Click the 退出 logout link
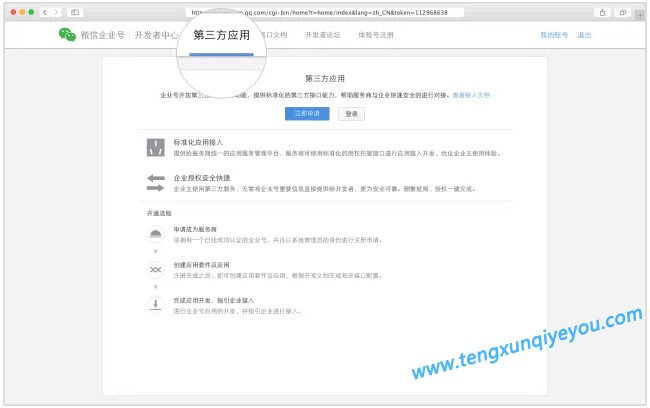Viewport: 650px width, 408px height. click(x=584, y=35)
